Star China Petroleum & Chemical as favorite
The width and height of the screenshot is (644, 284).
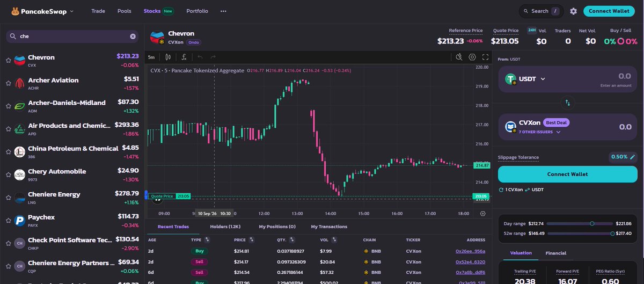coord(8,152)
